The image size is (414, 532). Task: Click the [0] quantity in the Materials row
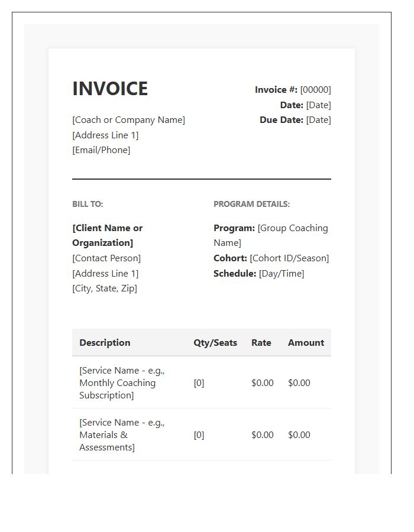click(199, 435)
